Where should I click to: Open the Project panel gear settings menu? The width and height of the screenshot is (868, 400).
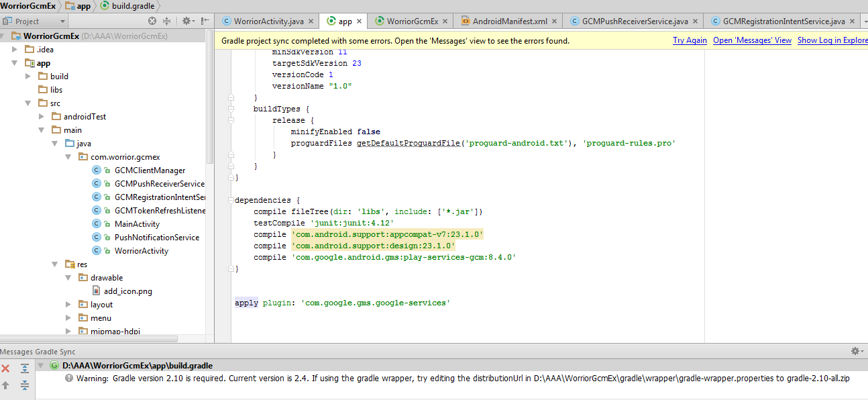[187, 21]
